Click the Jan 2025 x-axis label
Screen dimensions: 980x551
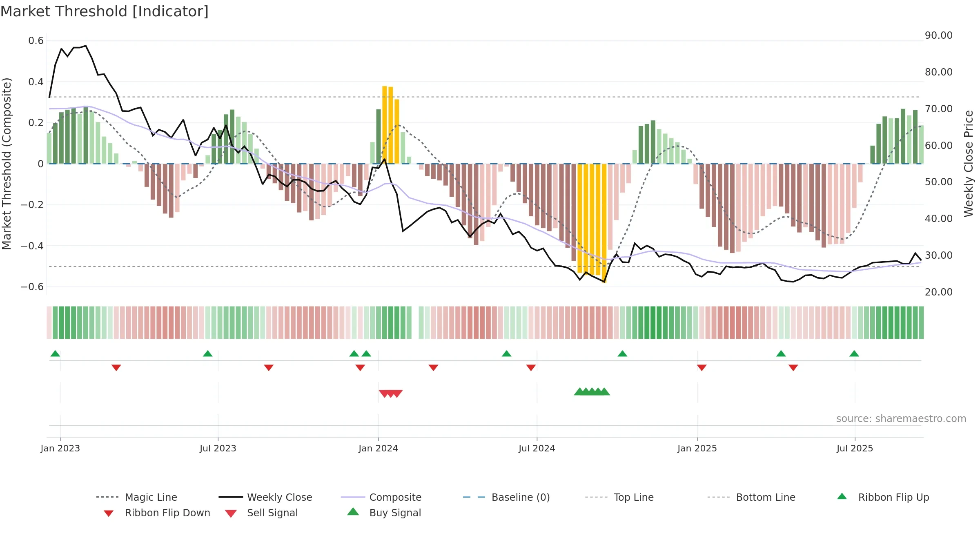click(x=697, y=449)
